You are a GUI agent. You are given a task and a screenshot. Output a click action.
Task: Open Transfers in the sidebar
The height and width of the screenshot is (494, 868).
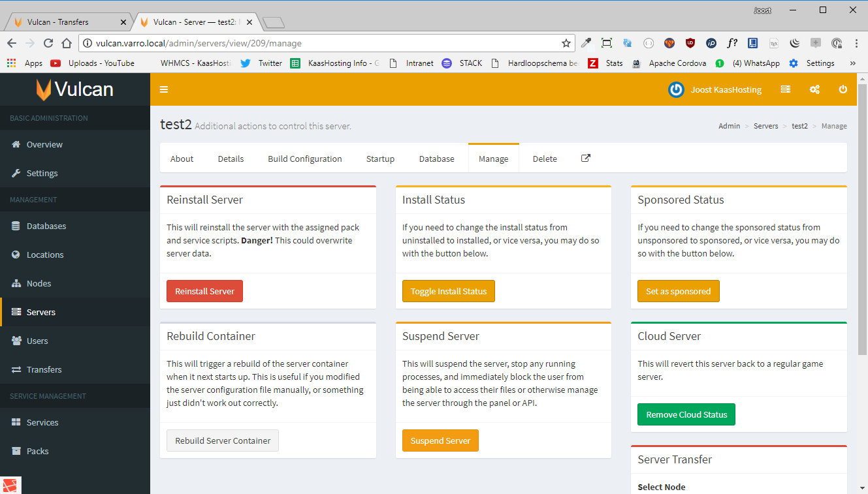point(44,369)
